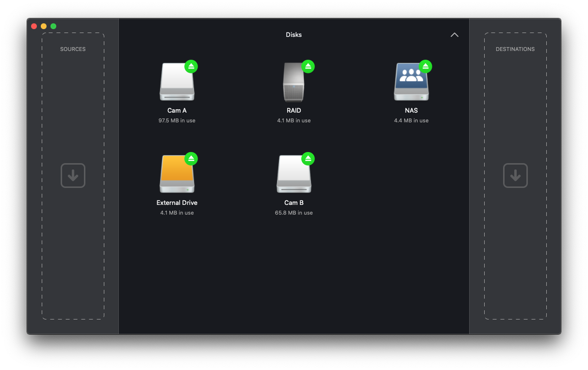Close the window with red button
588x370 pixels.
coord(34,26)
